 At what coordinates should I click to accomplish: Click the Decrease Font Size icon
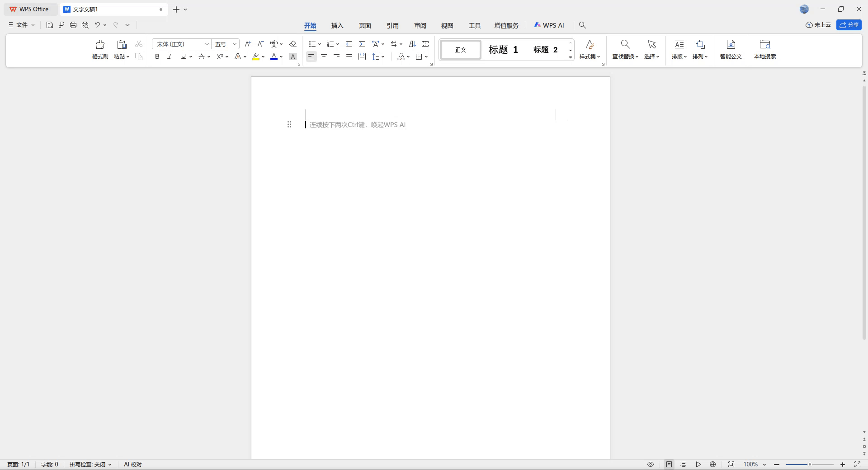pos(260,44)
